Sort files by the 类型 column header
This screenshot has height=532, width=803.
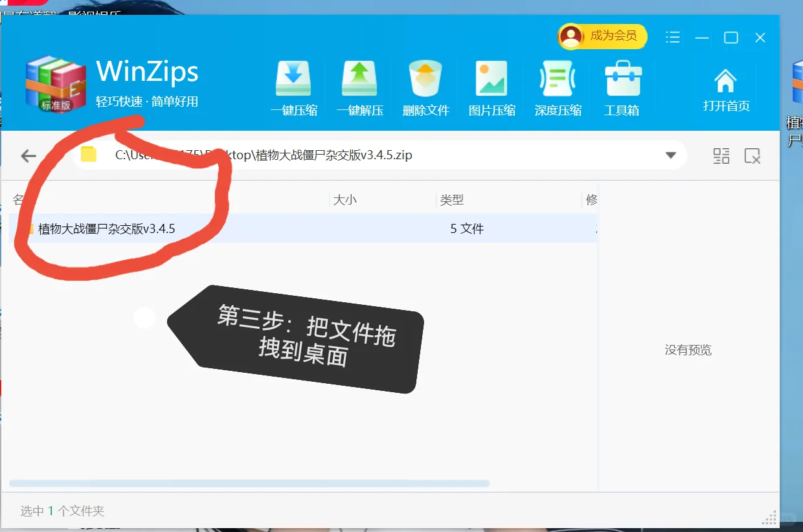(x=453, y=199)
